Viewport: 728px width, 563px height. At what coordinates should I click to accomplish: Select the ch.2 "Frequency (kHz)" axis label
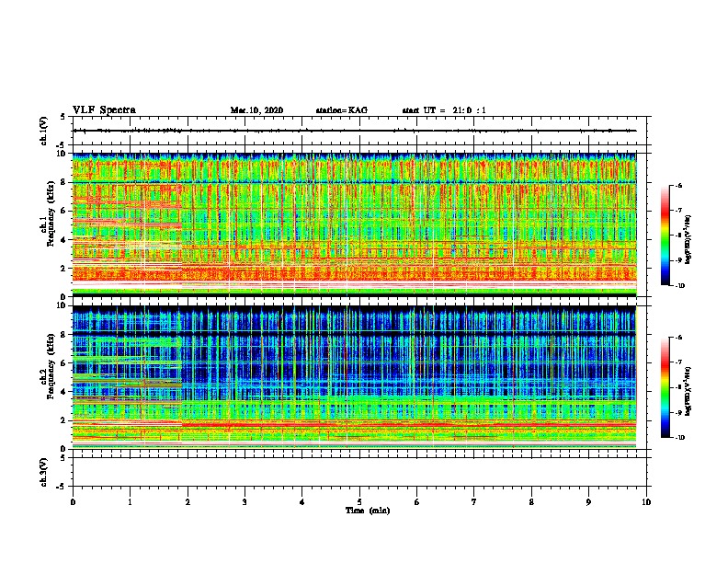pyautogui.click(x=51, y=366)
